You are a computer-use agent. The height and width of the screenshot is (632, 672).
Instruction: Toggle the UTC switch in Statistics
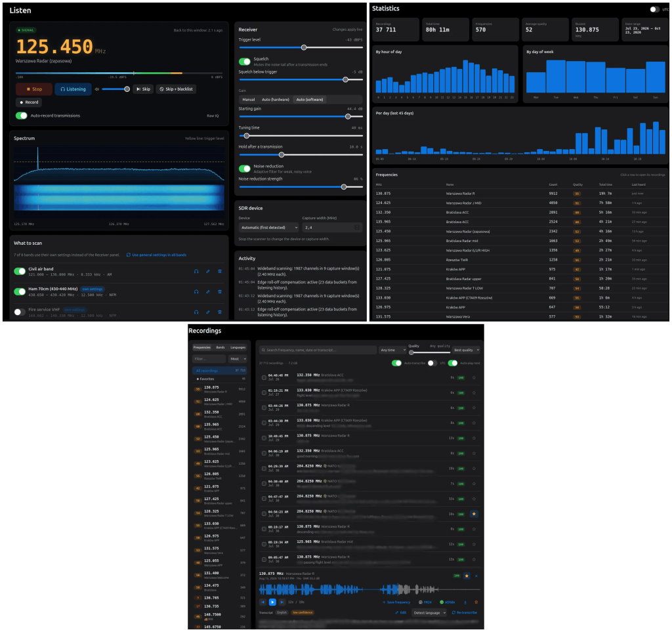[x=654, y=9]
